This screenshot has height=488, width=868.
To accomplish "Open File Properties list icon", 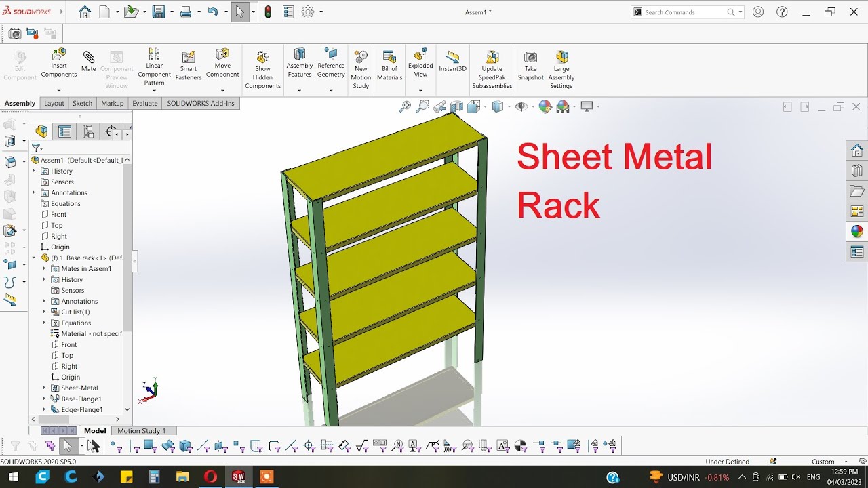I will coord(288,12).
